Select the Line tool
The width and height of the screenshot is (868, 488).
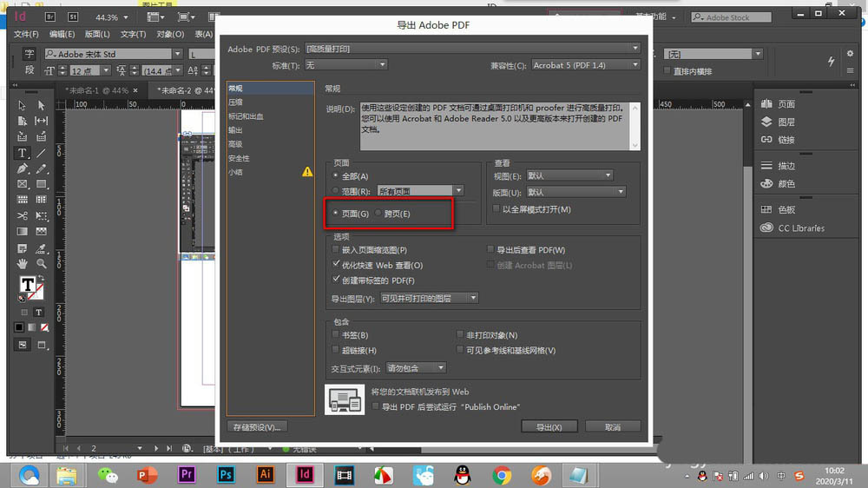[x=41, y=153]
